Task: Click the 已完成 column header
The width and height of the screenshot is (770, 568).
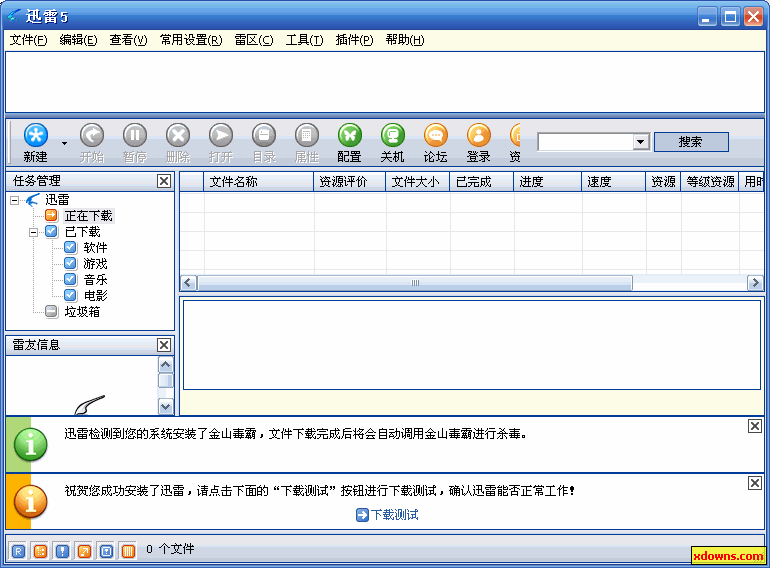Action: pyautogui.click(x=482, y=182)
